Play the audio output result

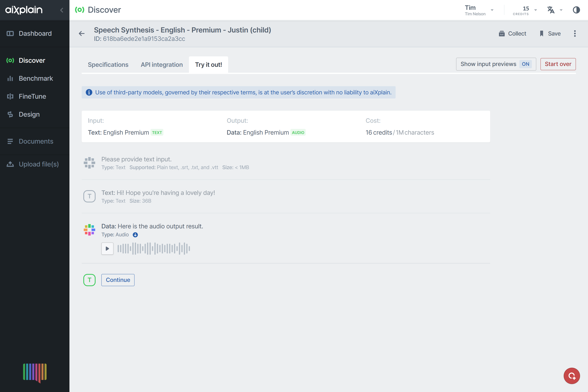click(x=107, y=249)
